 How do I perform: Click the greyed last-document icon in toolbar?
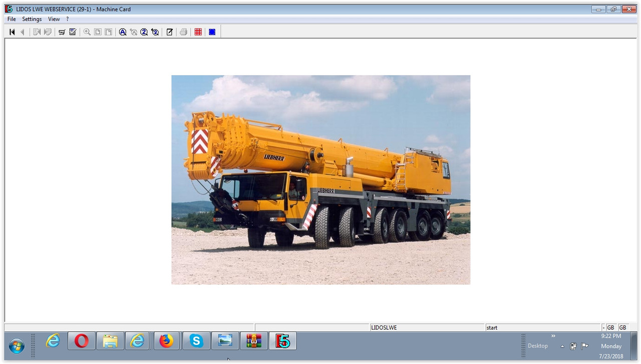coord(48,32)
